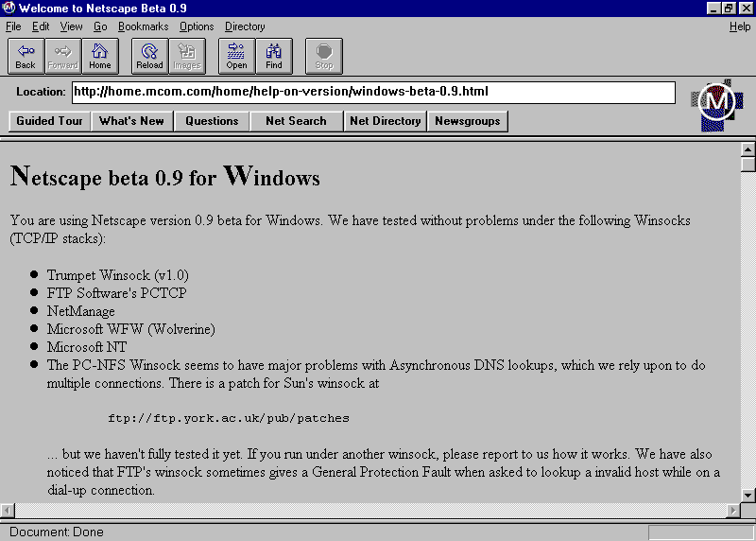Screen dimensions: 756x541
Task: Open the Directory menu
Action: [245, 26]
